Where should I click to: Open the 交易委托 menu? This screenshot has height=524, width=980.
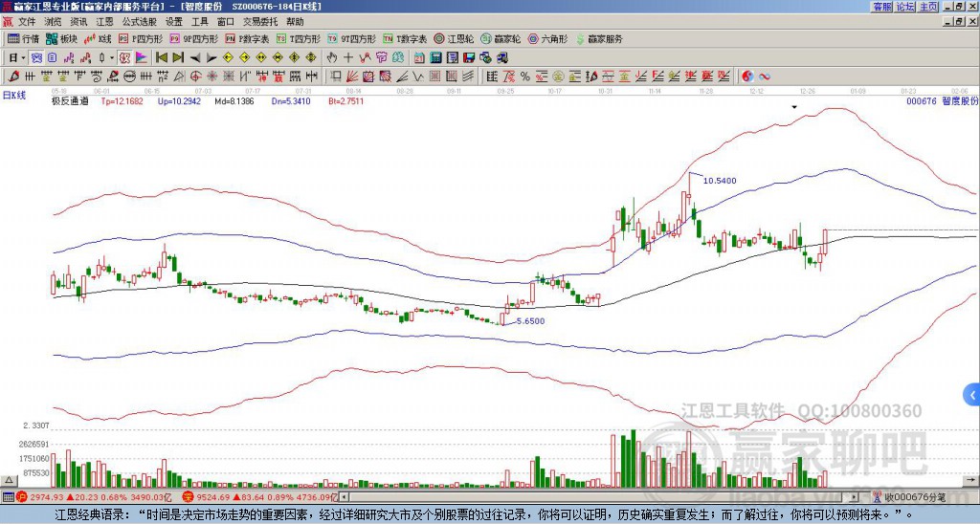[x=260, y=22]
